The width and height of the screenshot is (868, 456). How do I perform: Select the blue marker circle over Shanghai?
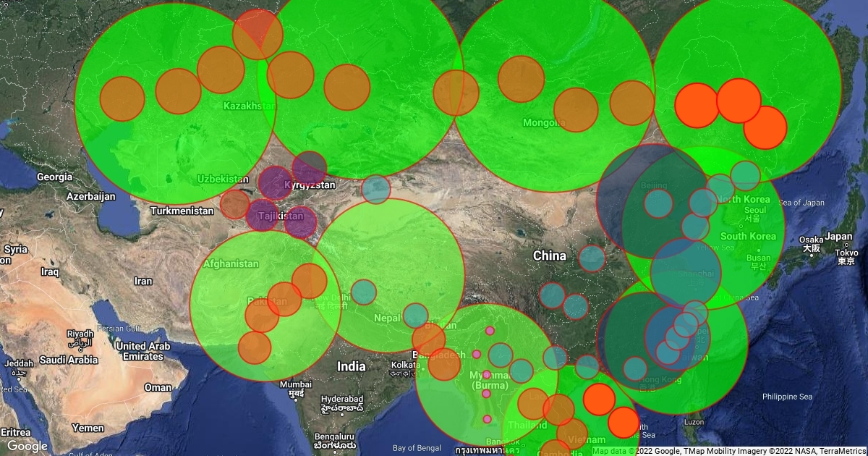[x=686, y=273]
